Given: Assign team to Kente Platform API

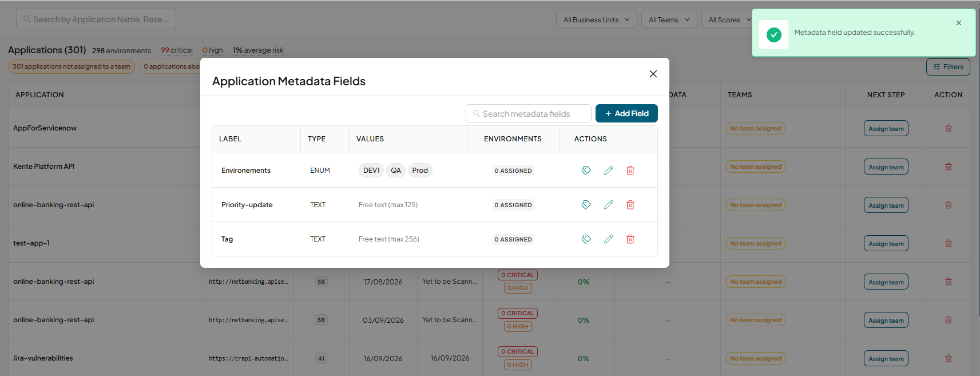Looking at the screenshot, I should pyautogui.click(x=886, y=167).
